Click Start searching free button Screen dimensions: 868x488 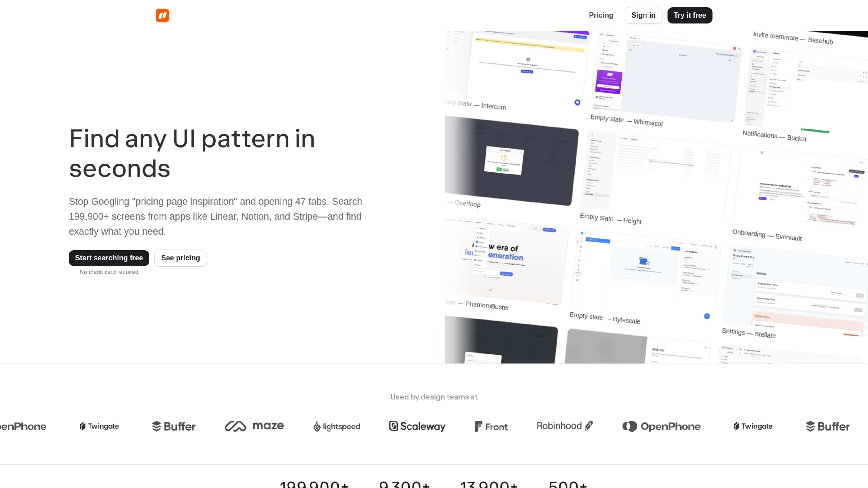[109, 258]
